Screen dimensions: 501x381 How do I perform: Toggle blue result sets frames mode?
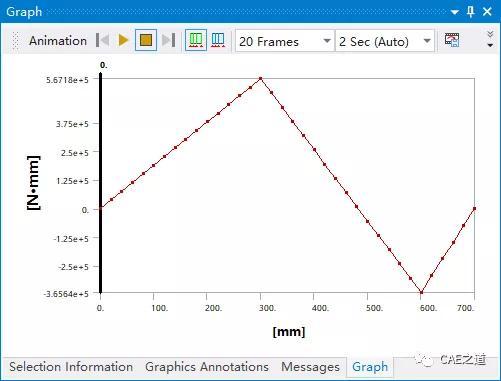click(218, 40)
